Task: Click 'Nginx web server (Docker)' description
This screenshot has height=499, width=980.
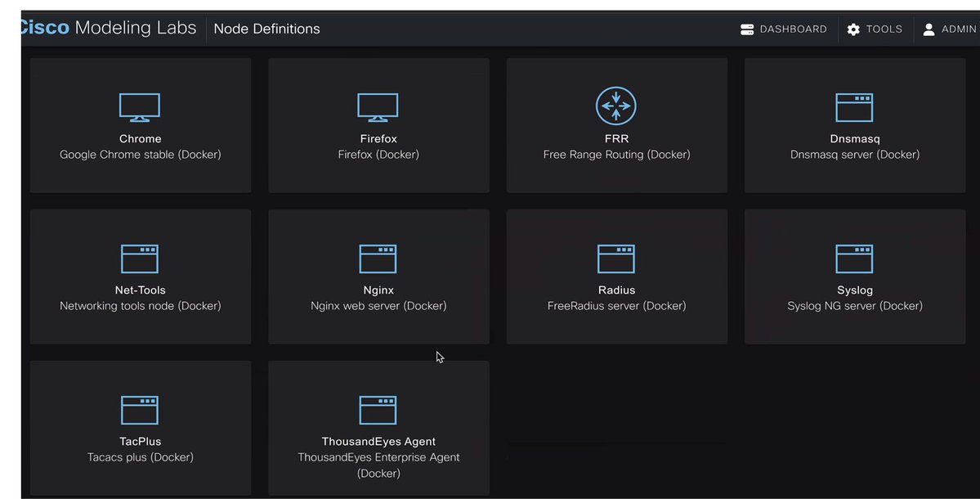Action: pos(378,306)
